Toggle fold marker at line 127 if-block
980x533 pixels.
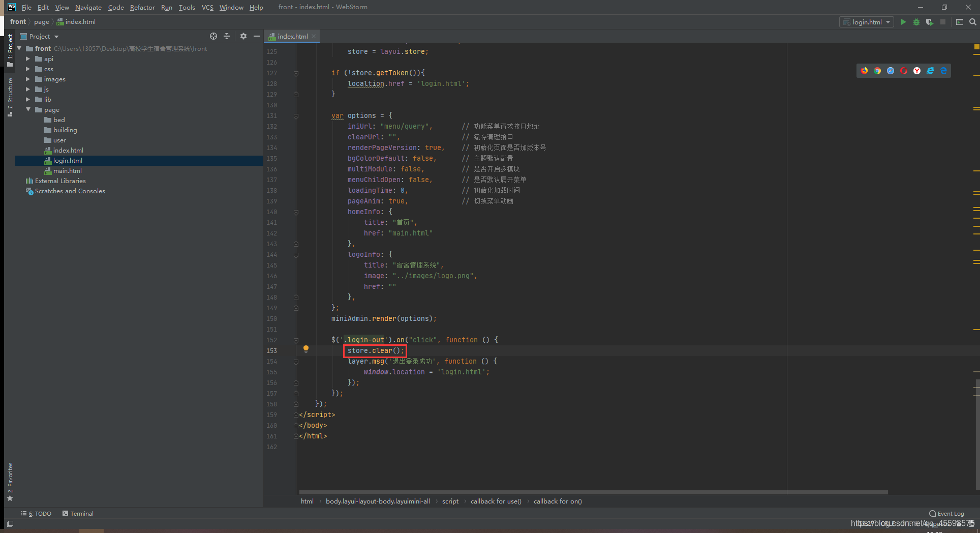296,73
